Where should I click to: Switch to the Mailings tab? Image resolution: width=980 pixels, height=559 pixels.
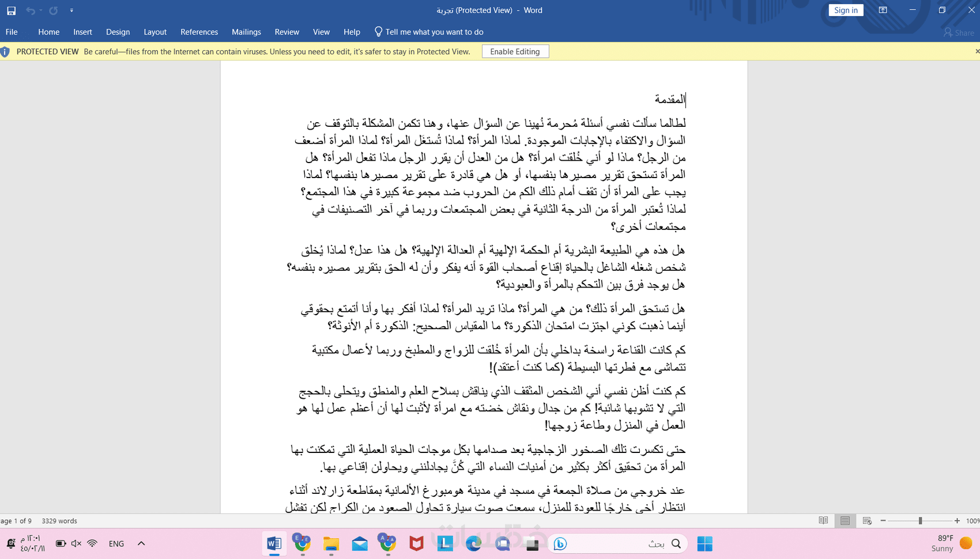pos(246,32)
